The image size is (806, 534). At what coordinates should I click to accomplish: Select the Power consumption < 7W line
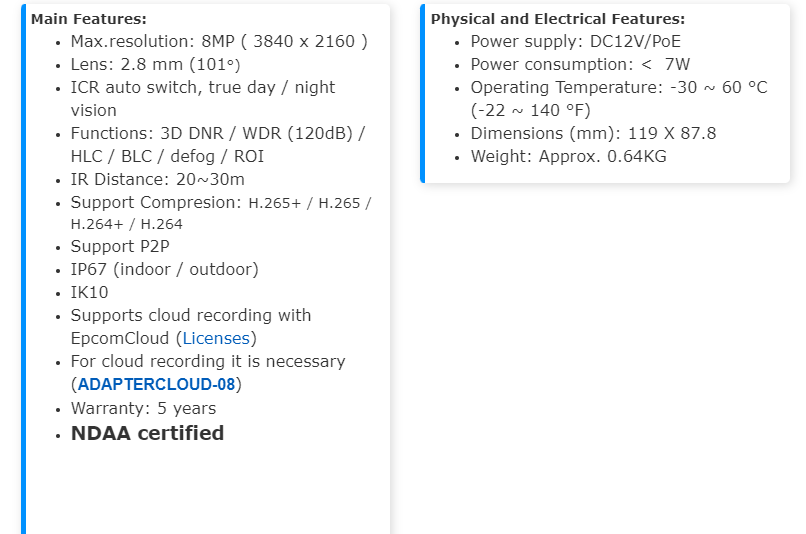[580, 65]
